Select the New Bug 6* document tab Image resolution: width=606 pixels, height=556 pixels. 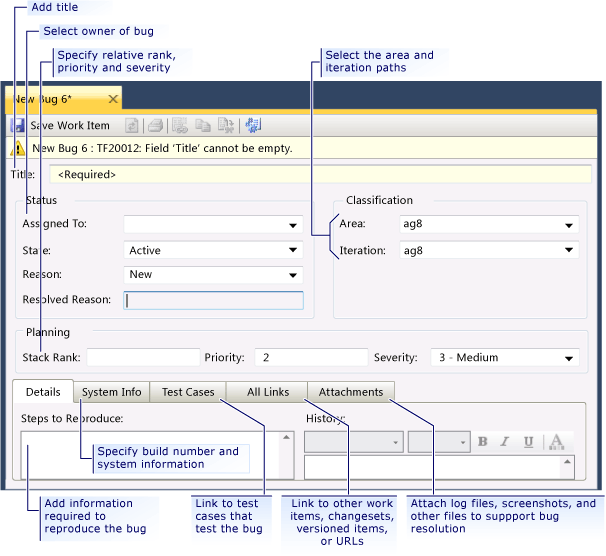(63, 99)
